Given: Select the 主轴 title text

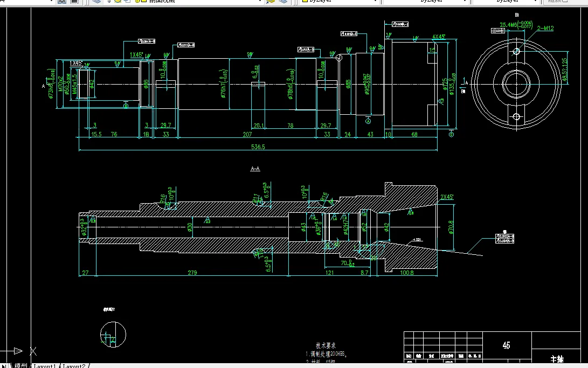Looking at the screenshot, I should coord(557,359).
